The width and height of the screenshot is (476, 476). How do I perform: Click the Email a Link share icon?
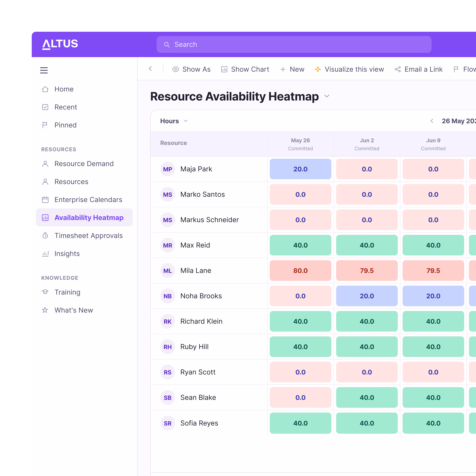(x=398, y=69)
